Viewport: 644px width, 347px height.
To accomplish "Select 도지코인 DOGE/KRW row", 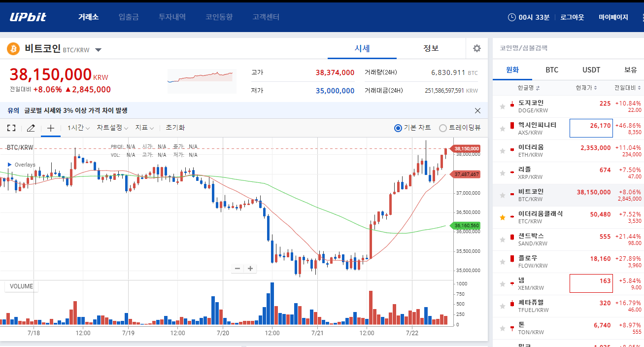I will click(568, 106).
